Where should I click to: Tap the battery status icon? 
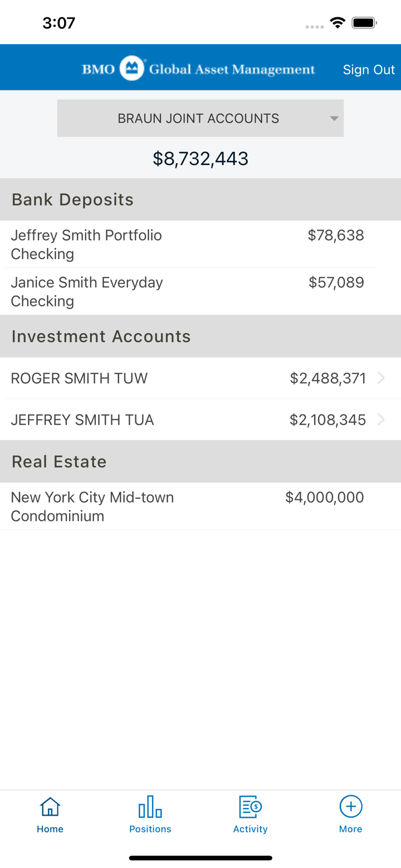[365, 23]
